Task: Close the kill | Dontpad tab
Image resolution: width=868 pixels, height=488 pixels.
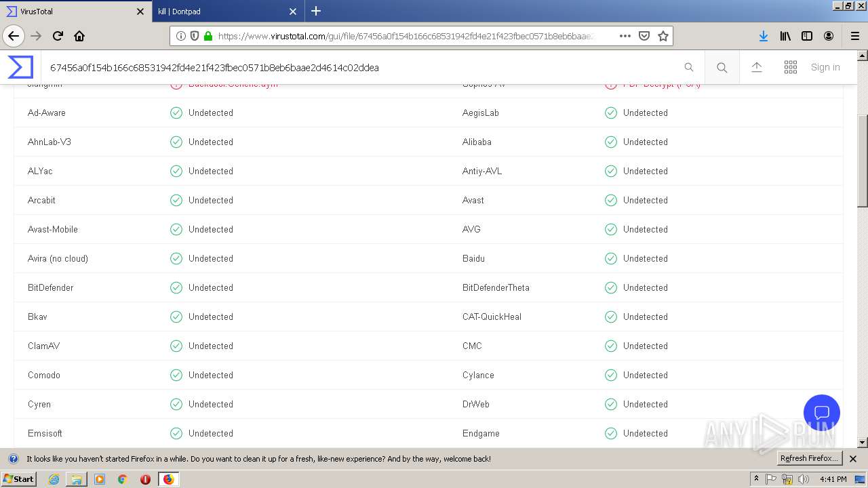Action: (293, 12)
